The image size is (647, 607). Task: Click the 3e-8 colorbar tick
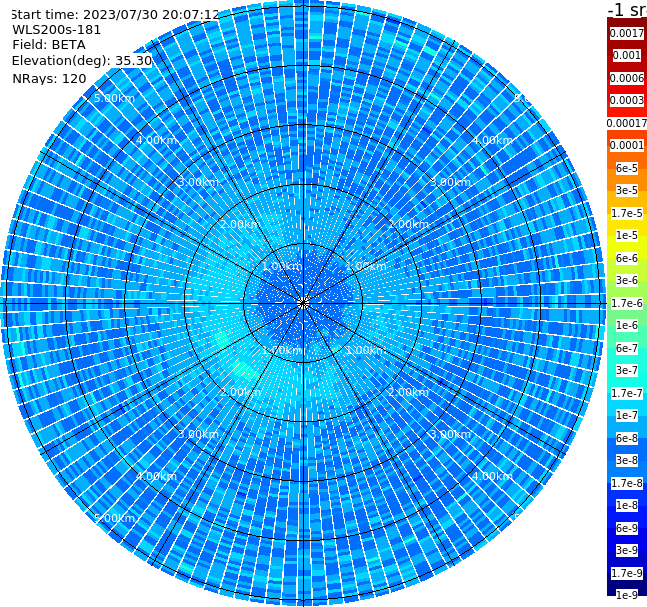[626, 460]
